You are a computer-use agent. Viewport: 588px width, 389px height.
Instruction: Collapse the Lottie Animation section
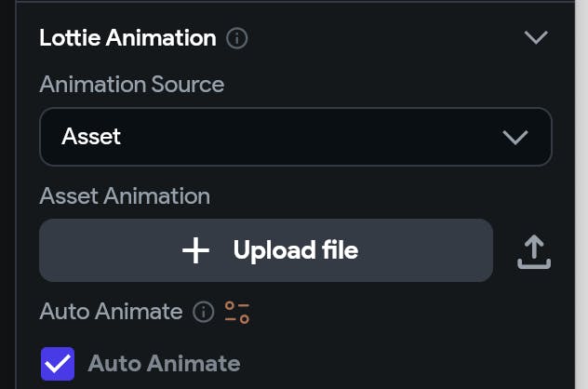(536, 38)
